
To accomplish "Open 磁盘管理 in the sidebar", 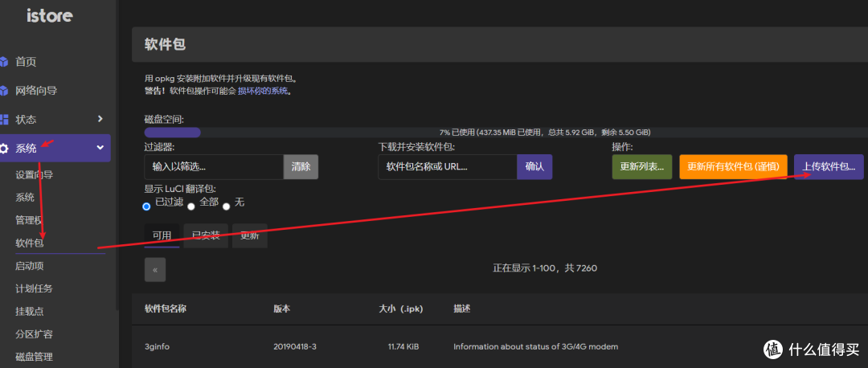I will tap(35, 357).
